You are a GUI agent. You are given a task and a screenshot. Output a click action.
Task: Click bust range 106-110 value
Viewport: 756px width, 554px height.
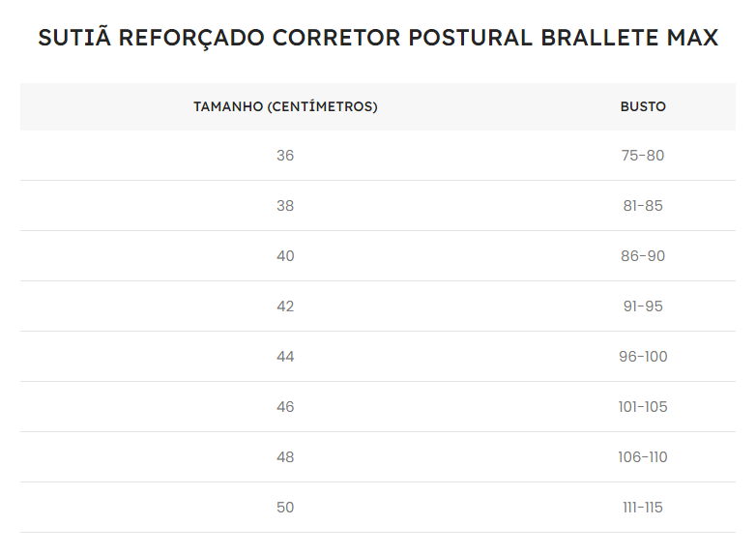[x=643, y=457]
